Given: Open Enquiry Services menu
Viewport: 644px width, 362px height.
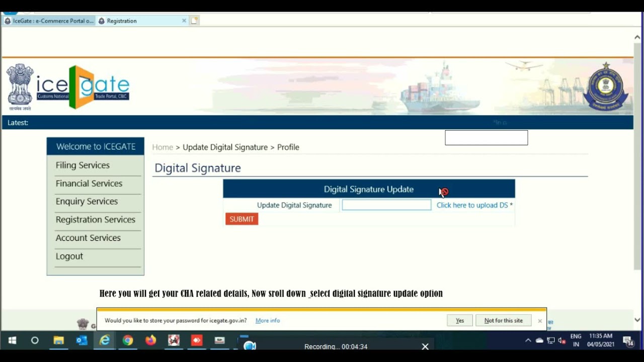Looking at the screenshot, I should pos(87,202).
